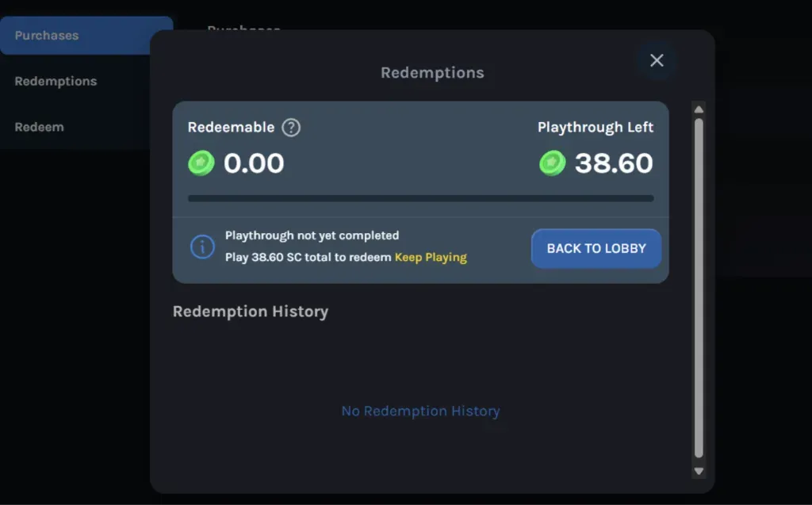Viewport: 812px width, 505px height.
Task: Click the scrollbar down arrow
Action: [x=699, y=470]
